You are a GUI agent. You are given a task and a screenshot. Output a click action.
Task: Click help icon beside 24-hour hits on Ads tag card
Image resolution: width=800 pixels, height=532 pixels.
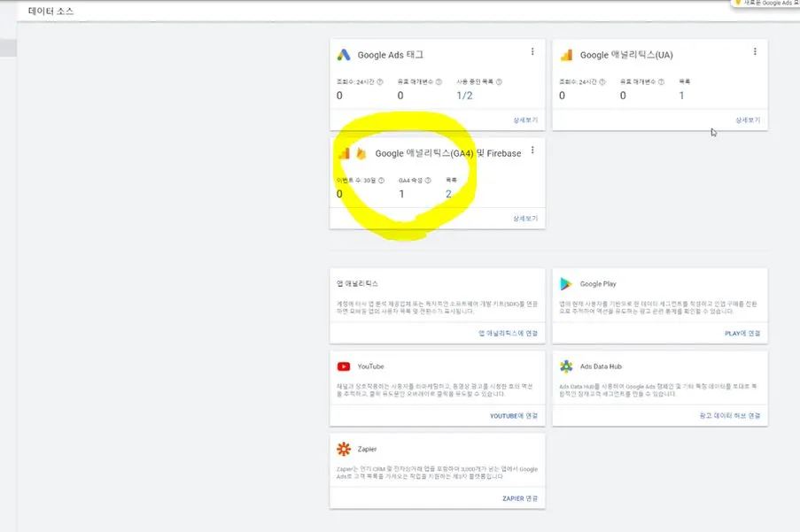pos(379,81)
